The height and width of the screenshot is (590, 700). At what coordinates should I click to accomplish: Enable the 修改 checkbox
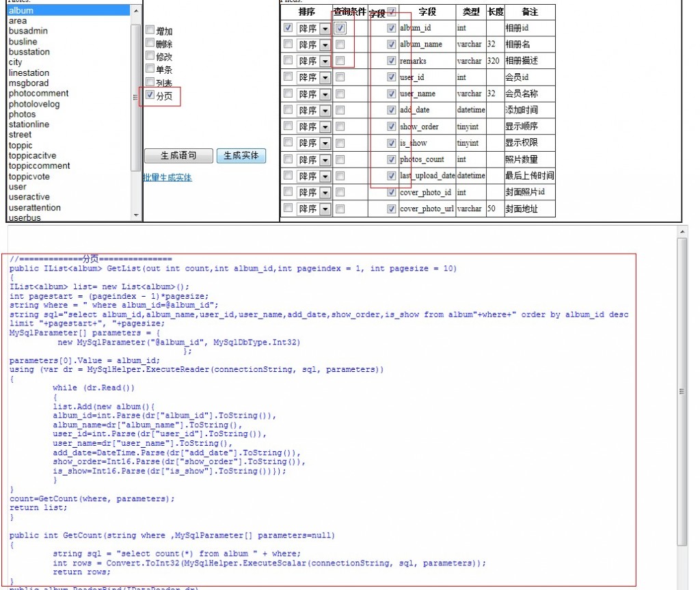point(150,55)
